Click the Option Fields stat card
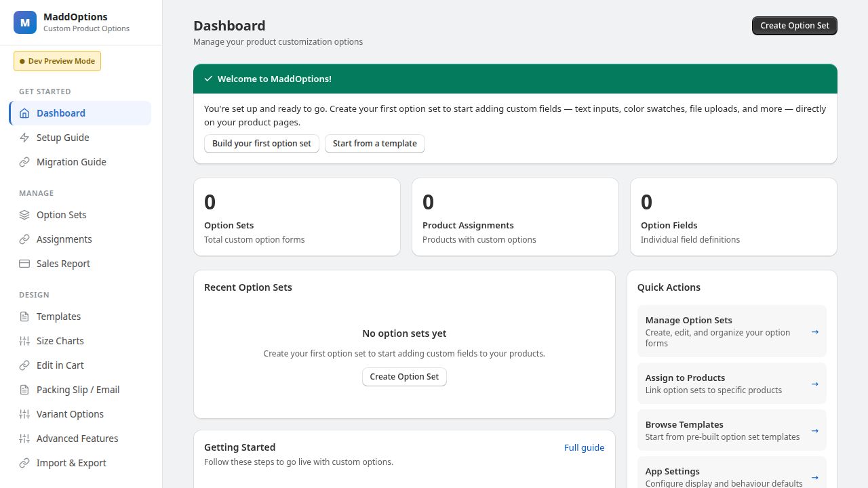Image resolution: width=868 pixels, height=488 pixels. [734, 217]
